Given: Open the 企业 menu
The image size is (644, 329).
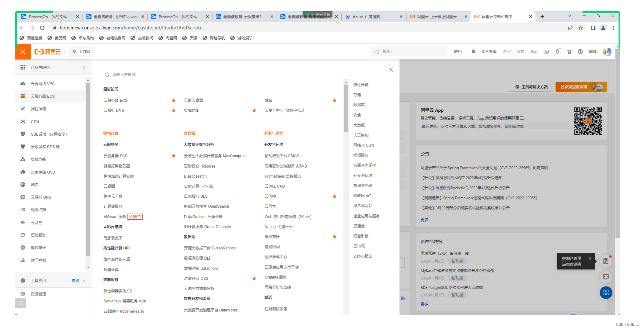Looking at the screenshot, I should tap(506, 52).
